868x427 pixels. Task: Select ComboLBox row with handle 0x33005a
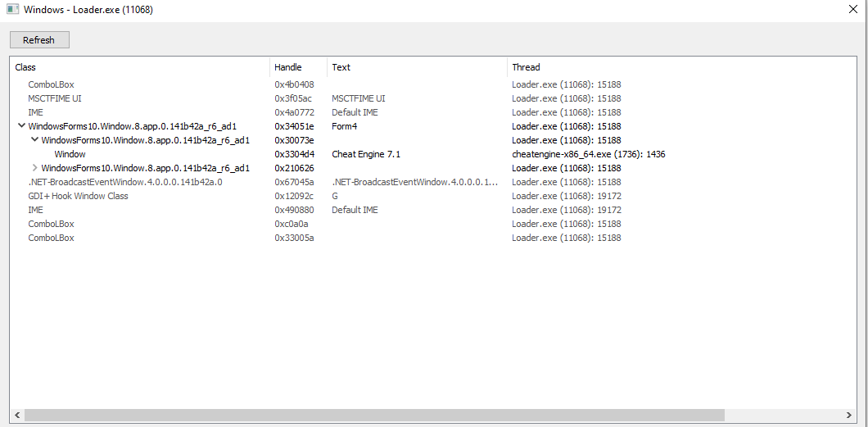[x=51, y=238]
